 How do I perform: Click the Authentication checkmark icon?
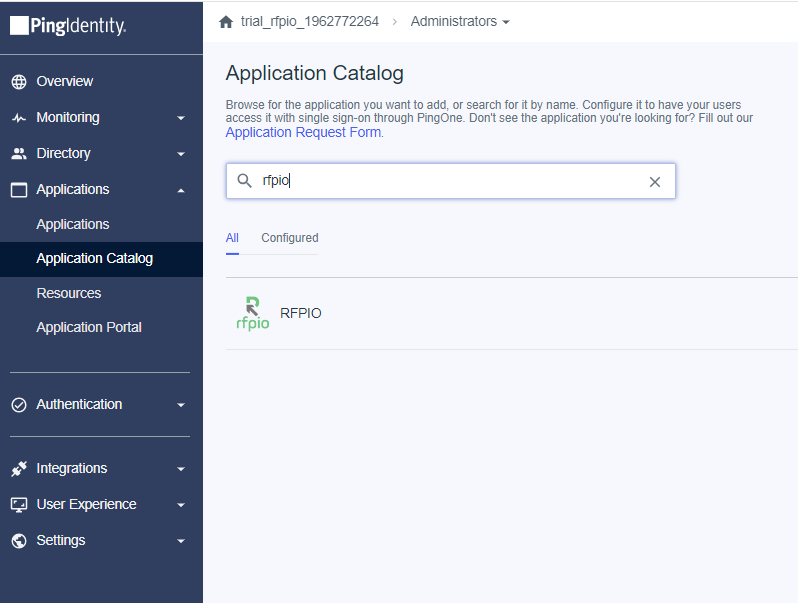point(19,405)
